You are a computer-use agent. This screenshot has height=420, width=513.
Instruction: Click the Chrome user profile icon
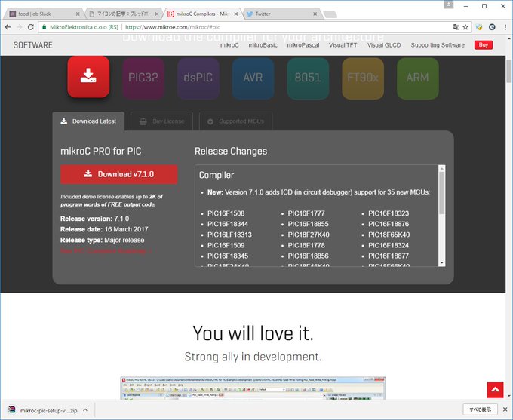pos(448,5)
